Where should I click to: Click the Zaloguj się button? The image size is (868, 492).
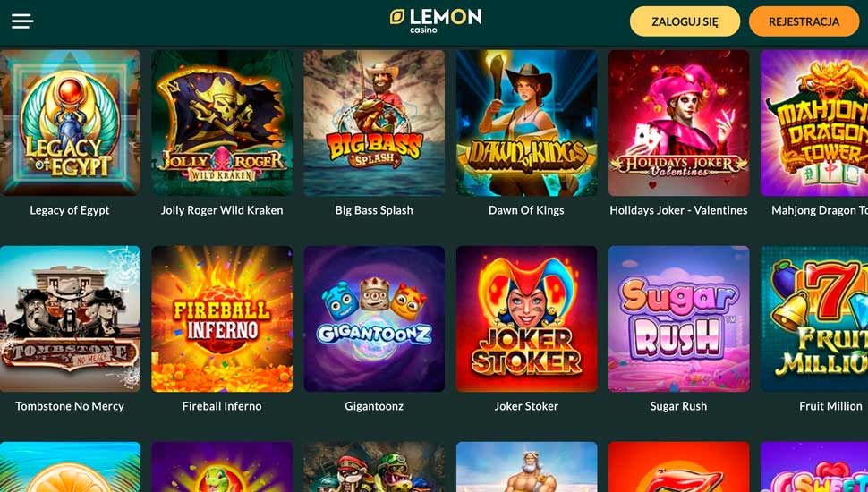pyautogui.click(x=685, y=21)
